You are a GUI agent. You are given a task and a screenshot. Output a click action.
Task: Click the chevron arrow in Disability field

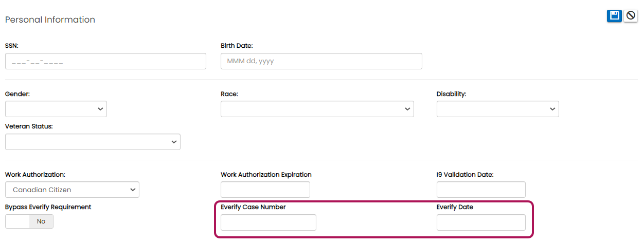(552, 109)
